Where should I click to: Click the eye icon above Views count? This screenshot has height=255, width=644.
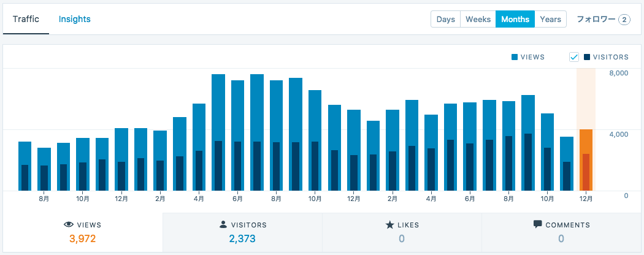68,225
